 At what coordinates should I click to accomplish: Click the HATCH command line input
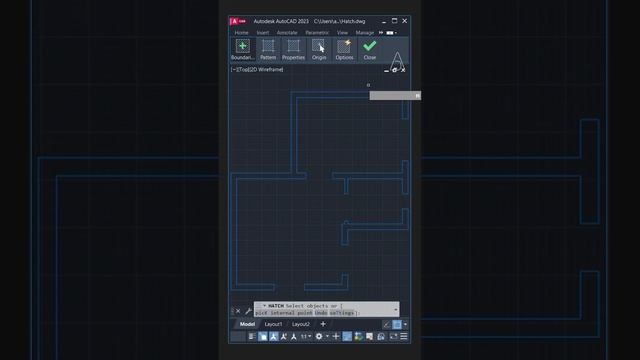327,309
